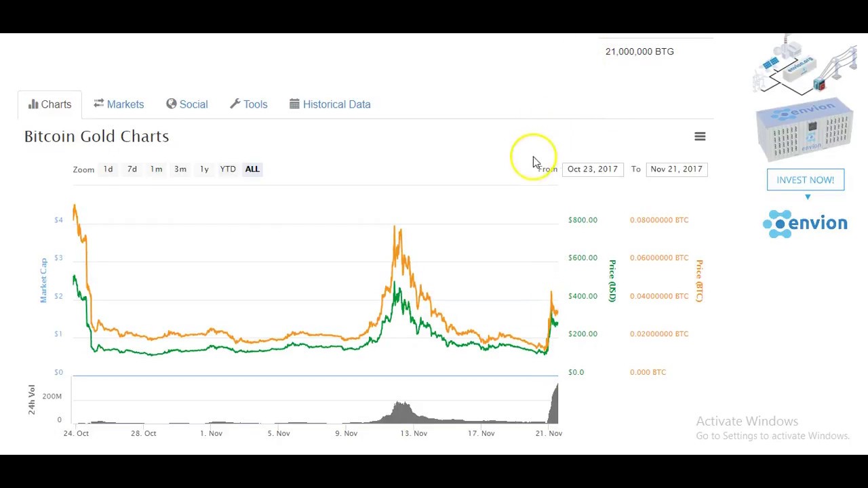Click the 24. Oct date axis label
868x488 pixels.
76,433
